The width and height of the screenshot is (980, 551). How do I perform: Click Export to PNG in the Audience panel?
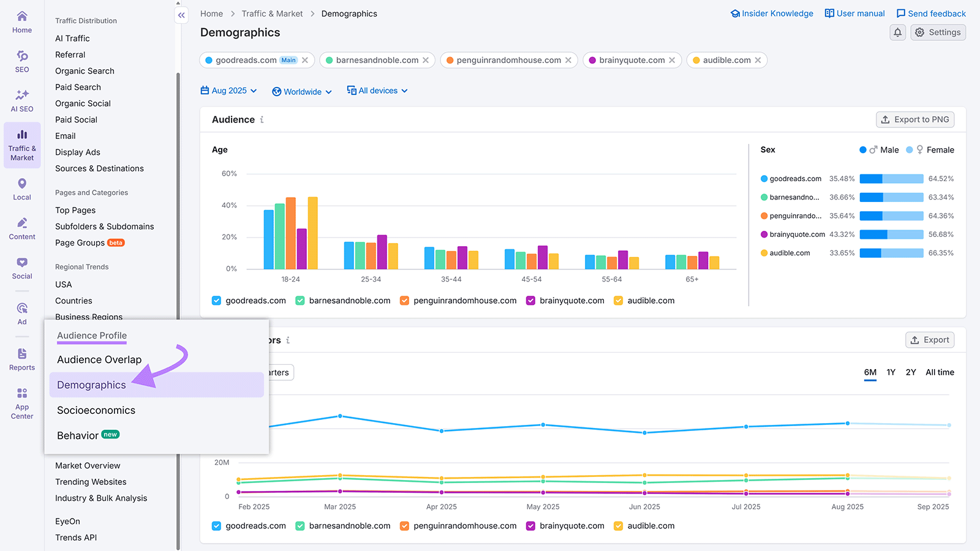point(914,119)
